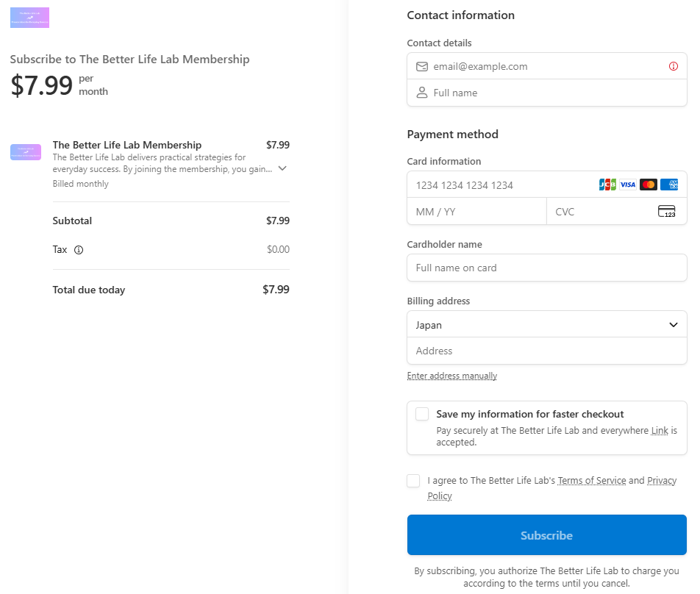Click the membership product thumbnail
The height and width of the screenshot is (594, 700).
click(26, 152)
